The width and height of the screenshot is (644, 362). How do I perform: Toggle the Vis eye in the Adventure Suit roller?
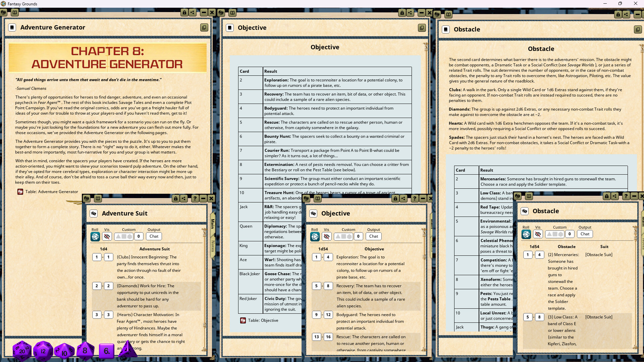[x=107, y=236]
